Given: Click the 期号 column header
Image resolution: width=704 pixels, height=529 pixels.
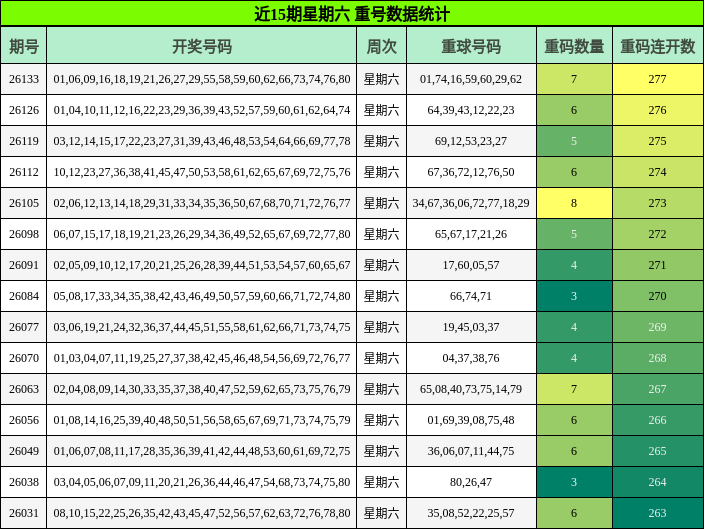Looking at the screenshot, I should (23, 46).
